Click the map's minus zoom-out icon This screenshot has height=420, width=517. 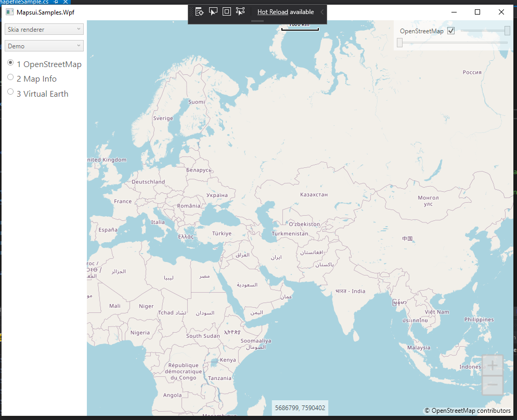(x=492, y=386)
